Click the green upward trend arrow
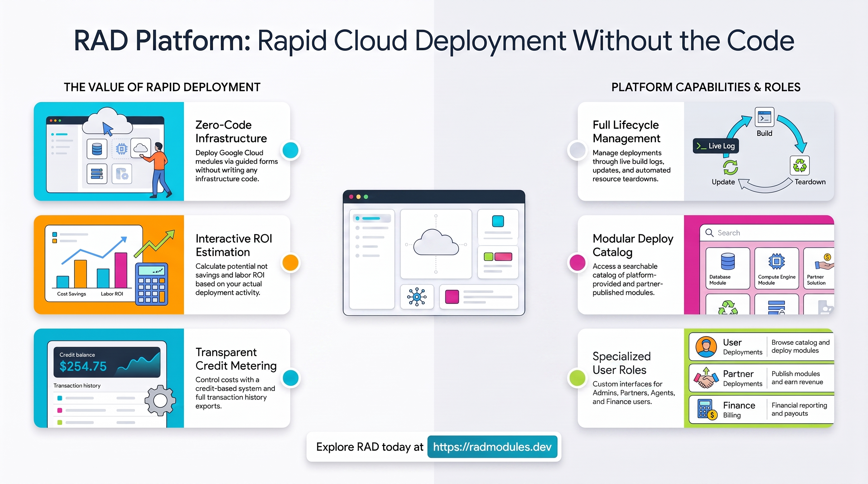Image resolution: width=868 pixels, height=484 pixels. point(154,243)
